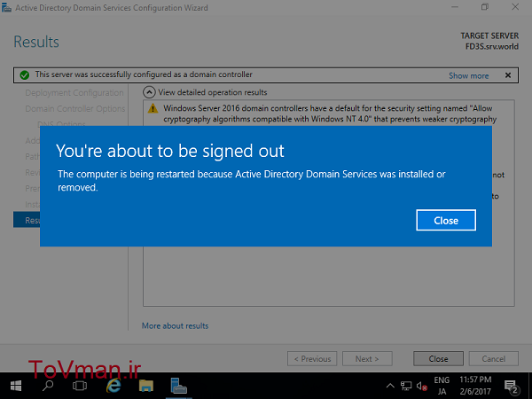Click Show more in the status banner
Viewport: 532px width, 399px height.
[468, 75]
